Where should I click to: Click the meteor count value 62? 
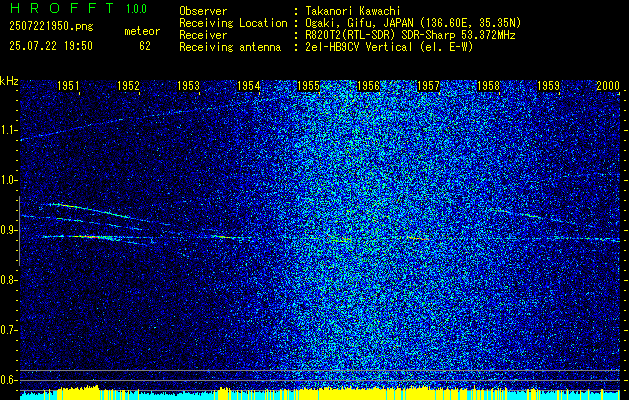click(x=145, y=46)
